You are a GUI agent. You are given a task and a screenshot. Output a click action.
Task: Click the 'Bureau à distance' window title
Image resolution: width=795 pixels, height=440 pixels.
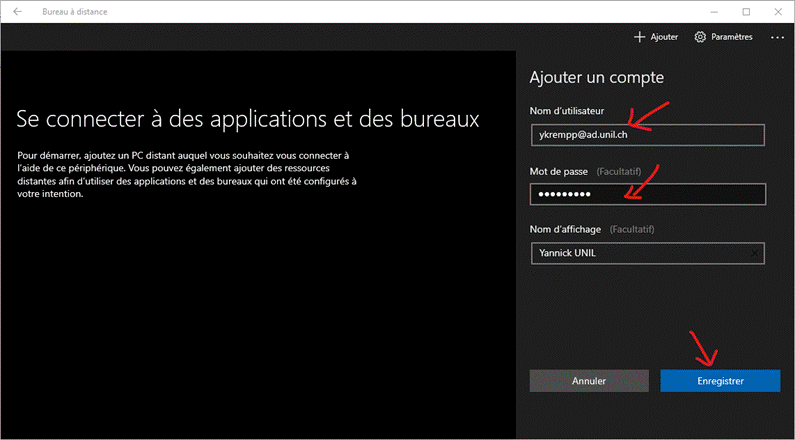tap(75, 11)
